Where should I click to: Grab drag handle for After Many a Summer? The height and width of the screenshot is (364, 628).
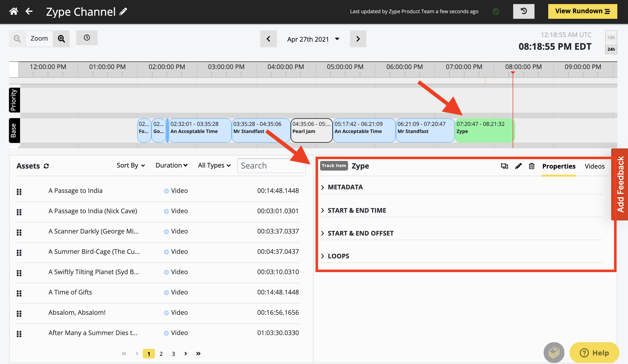19,334
